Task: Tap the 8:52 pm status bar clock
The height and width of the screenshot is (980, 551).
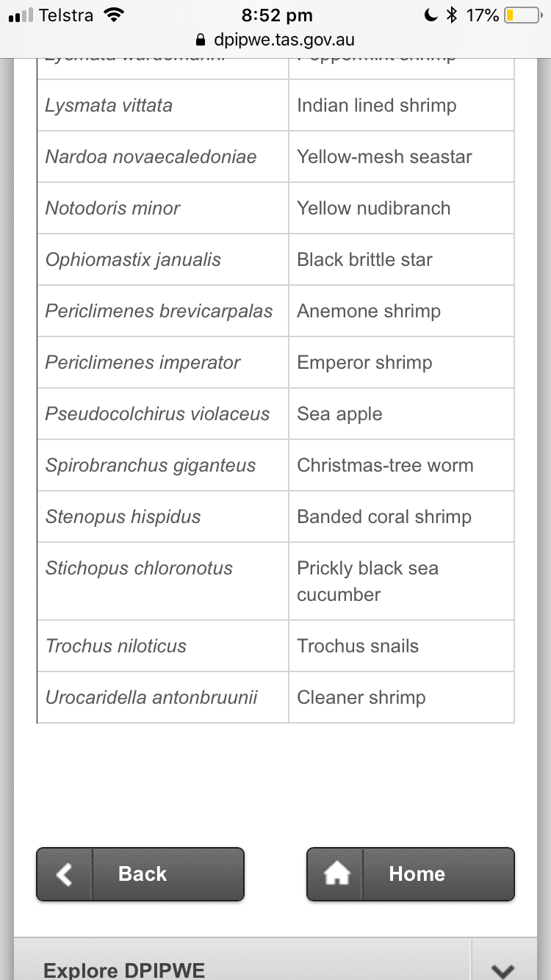Action: tap(276, 15)
